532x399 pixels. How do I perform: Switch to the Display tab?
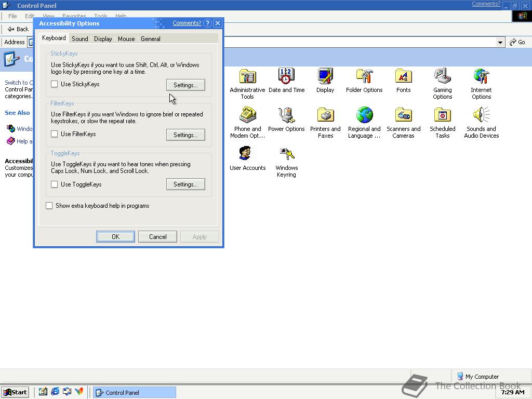(x=103, y=38)
